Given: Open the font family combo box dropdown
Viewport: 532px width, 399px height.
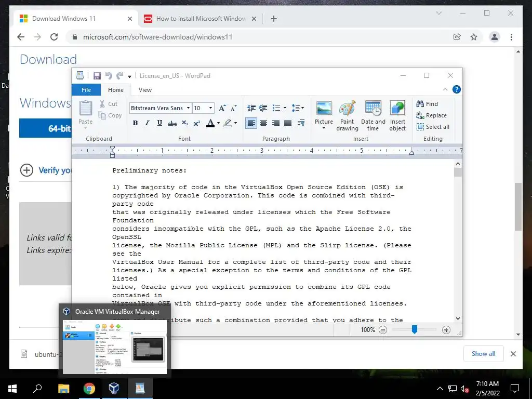Looking at the screenshot, I should [x=188, y=108].
